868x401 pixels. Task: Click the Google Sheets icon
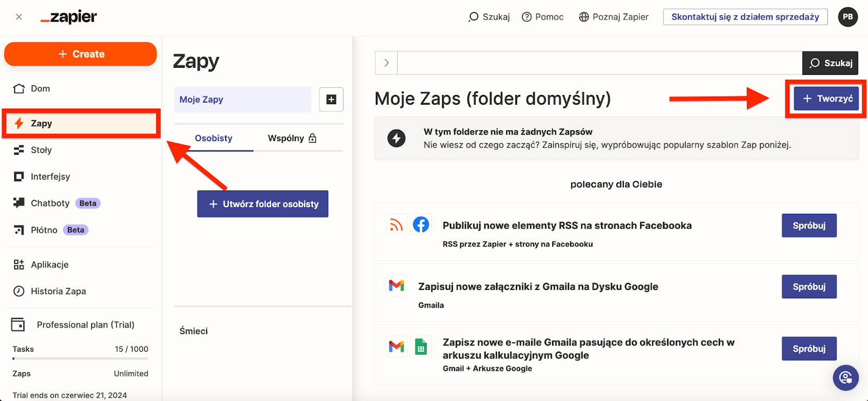click(421, 346)
